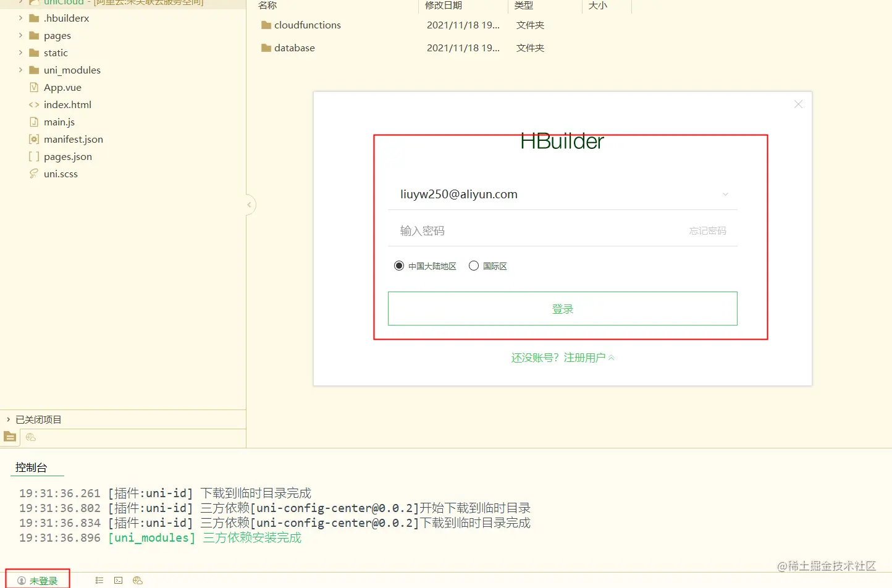Open the project manager tab icon below the tree

(x=10, y=437)
